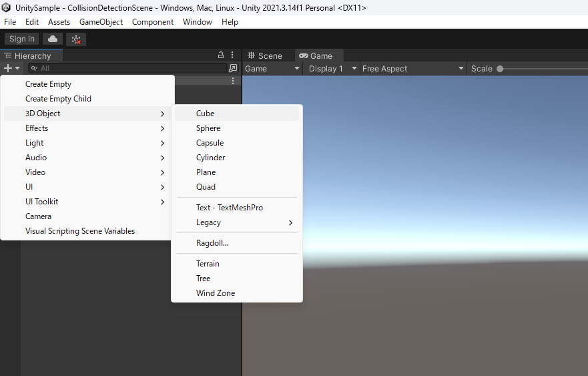
Task: Open the Assets menu
Action: 59,22
